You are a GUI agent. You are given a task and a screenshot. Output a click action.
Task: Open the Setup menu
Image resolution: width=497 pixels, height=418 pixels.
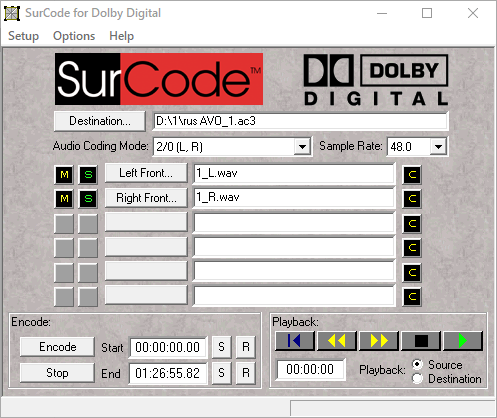point(23,36)
